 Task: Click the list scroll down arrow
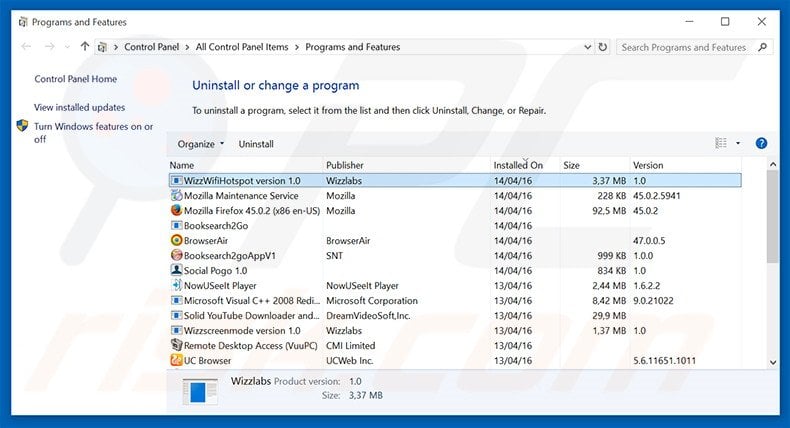773,362
